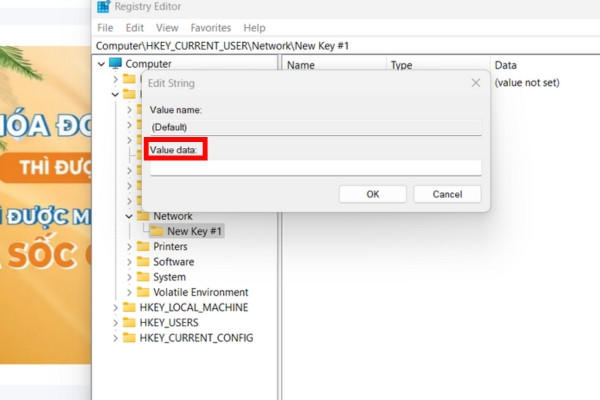Expand HKEY_CURRENT_CONFIG hive
This screenshot has height=400, width=600.
[x=115, y=338]
